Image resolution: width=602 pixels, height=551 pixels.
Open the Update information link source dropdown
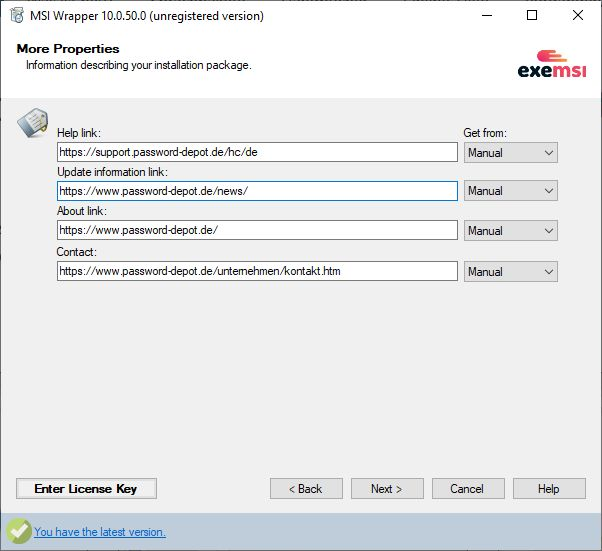click(511, 191)
